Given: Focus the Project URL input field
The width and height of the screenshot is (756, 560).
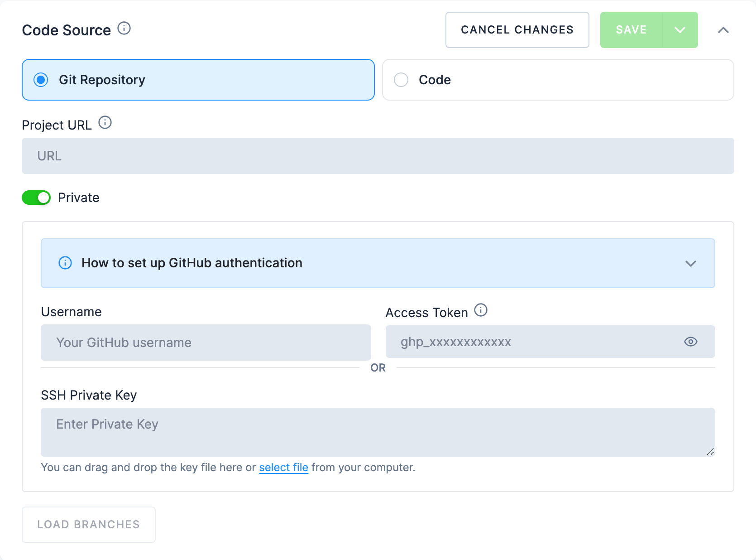Looking at the screenshot, I should [378, 156].
